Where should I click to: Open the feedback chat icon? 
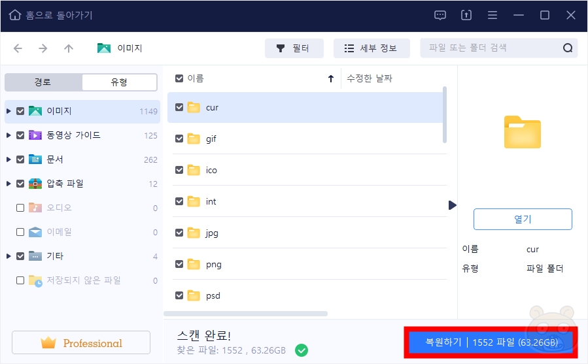click(440, 15)
